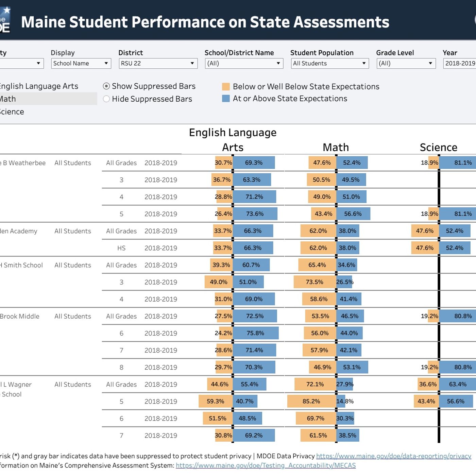Open the MDOE Data Privacy link
Screen dimensions: 476x476
(394, 456)
